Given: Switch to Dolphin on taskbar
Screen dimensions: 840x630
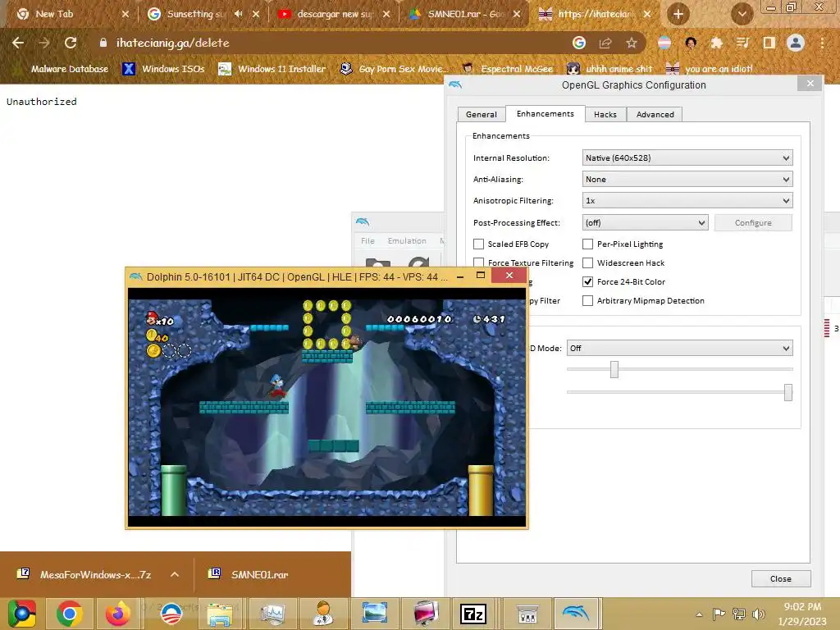Looking at the screenshot, I should coord(576,614).
